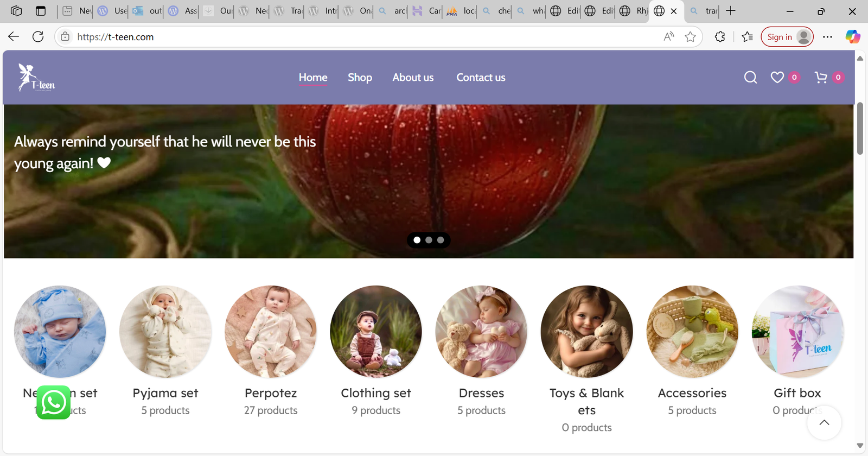Switch to the 'out' browser tab
Screen dimensions: 868x456
point(147,11)
